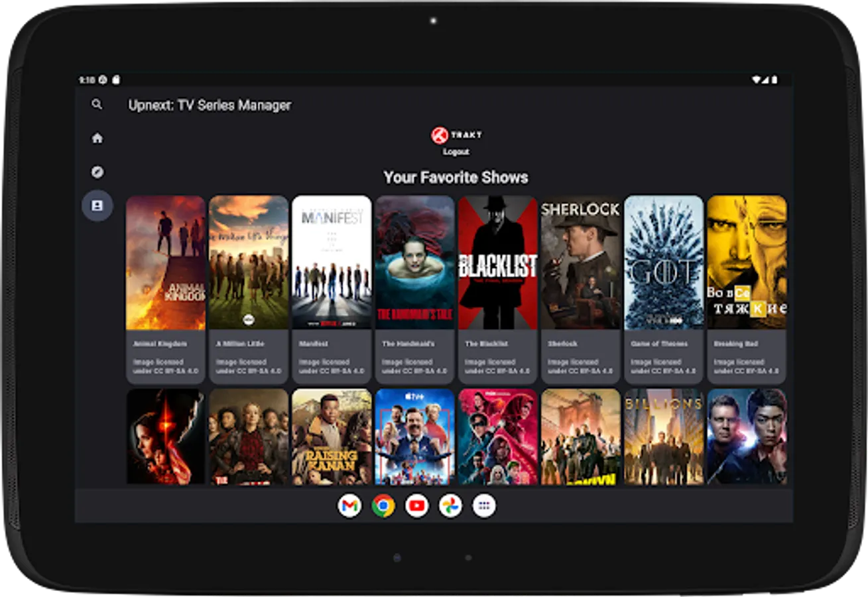Open the group poster beside Raising Kanan
Viewport: 868px width, 597px height.
click(x=249, y=436)
